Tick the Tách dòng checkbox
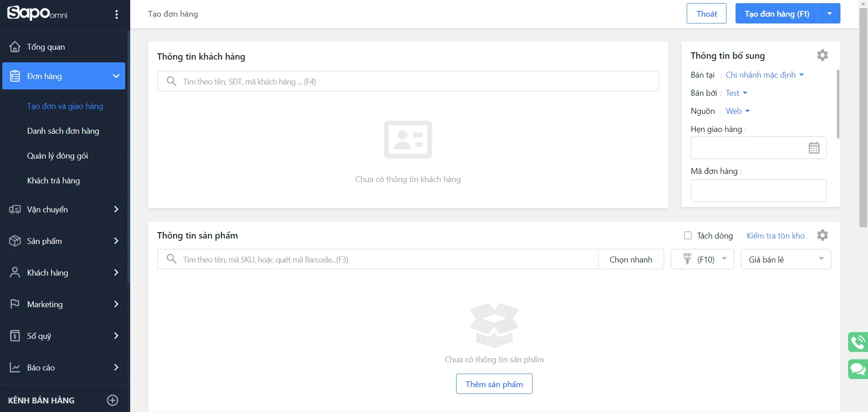 click(x=688, y=235)
